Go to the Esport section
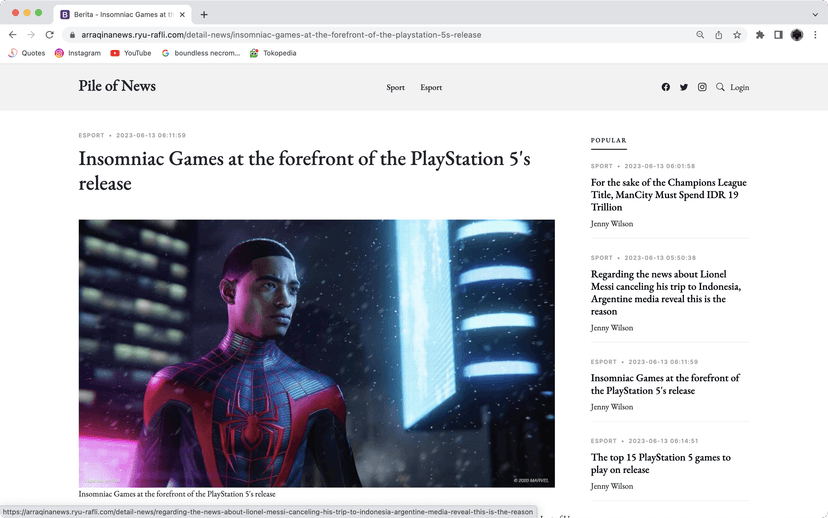The image size is (828, 518). point(431,87)
